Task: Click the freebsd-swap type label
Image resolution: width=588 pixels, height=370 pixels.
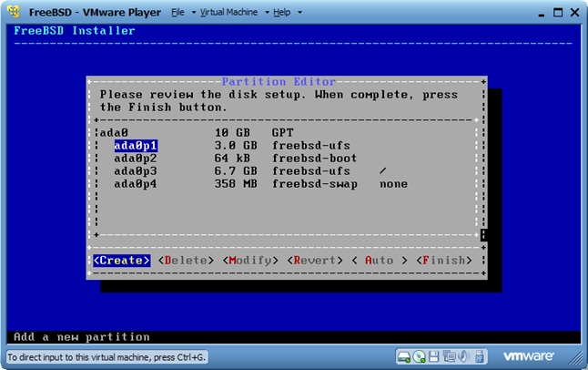Action: 315,184
